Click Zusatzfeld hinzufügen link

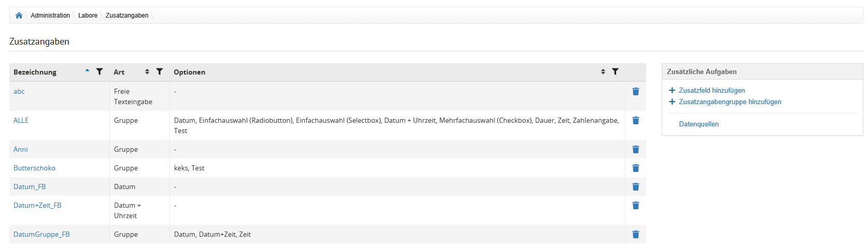pos(712,91)
